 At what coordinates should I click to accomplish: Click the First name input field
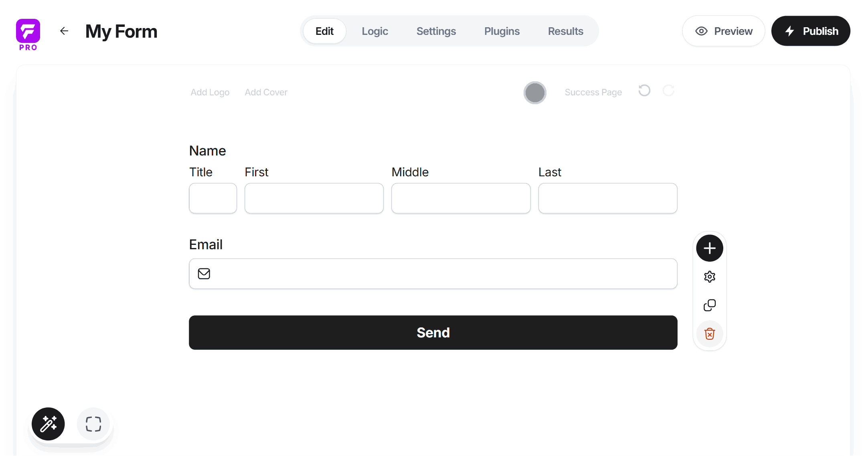pos(314,198)
